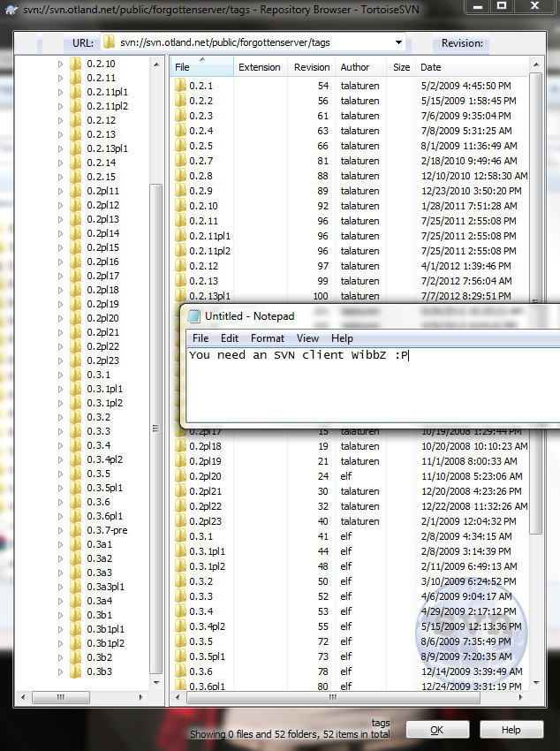Click folder icon of 0.2pl17 in tree
This screenshot has width=560, height=751.
(75, 276)
